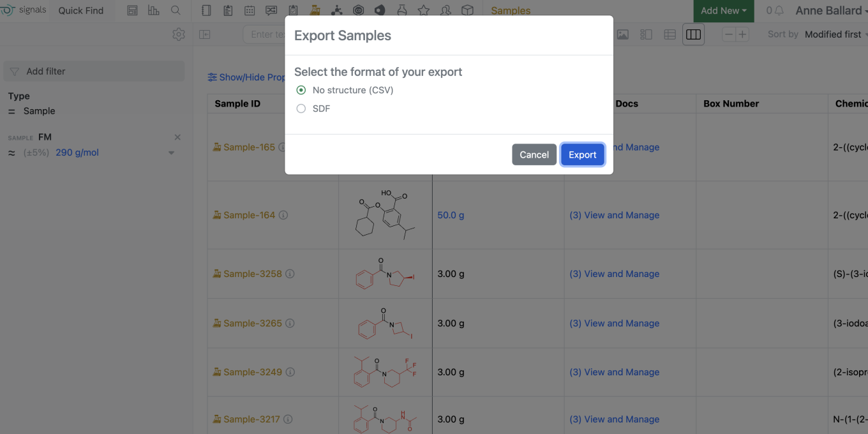Choose No structure (CSV) export option
Image resolution: width=868 pixels, height=434 pixels.
pos(301,90)
